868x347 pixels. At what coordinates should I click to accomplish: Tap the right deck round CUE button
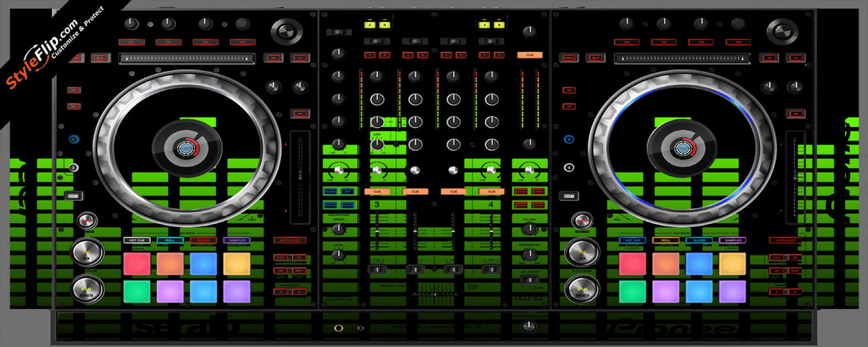pyautogui.click(x=582, y=252)
